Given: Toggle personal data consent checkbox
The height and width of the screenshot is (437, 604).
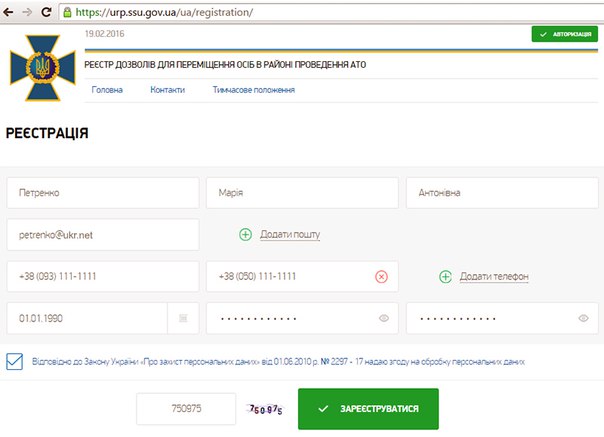Looking at the screenshot, I should pos(15,361).
